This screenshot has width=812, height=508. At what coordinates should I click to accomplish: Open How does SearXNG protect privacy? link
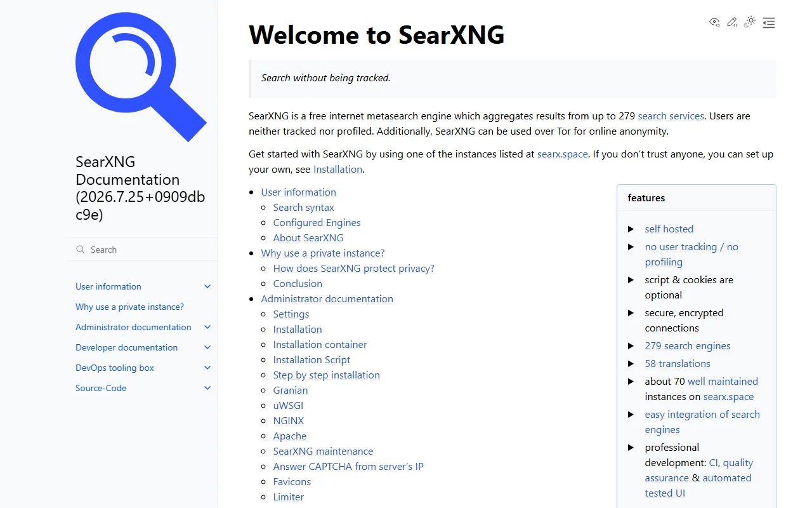353,268
